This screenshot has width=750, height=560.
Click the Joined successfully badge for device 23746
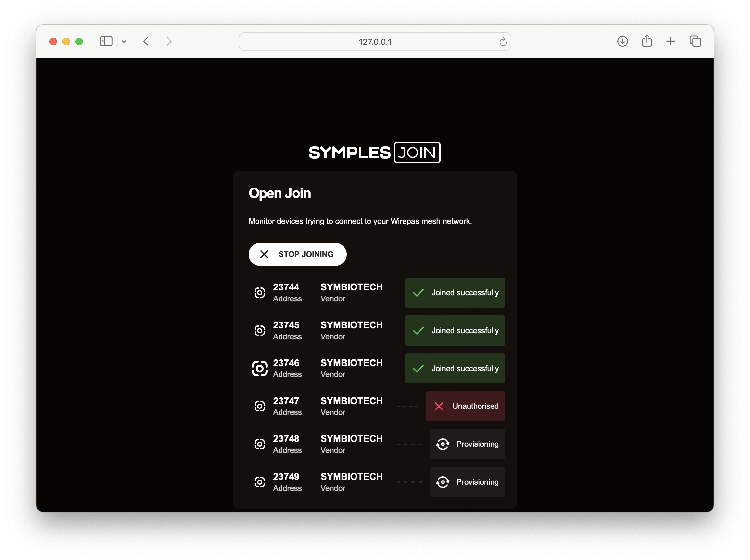click(x=454, y=368)
